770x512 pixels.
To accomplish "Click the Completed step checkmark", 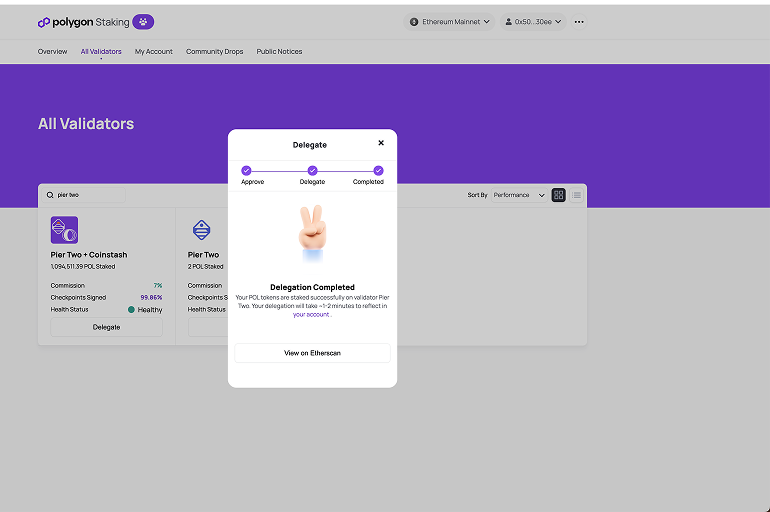I will click(x=378, y=170).
